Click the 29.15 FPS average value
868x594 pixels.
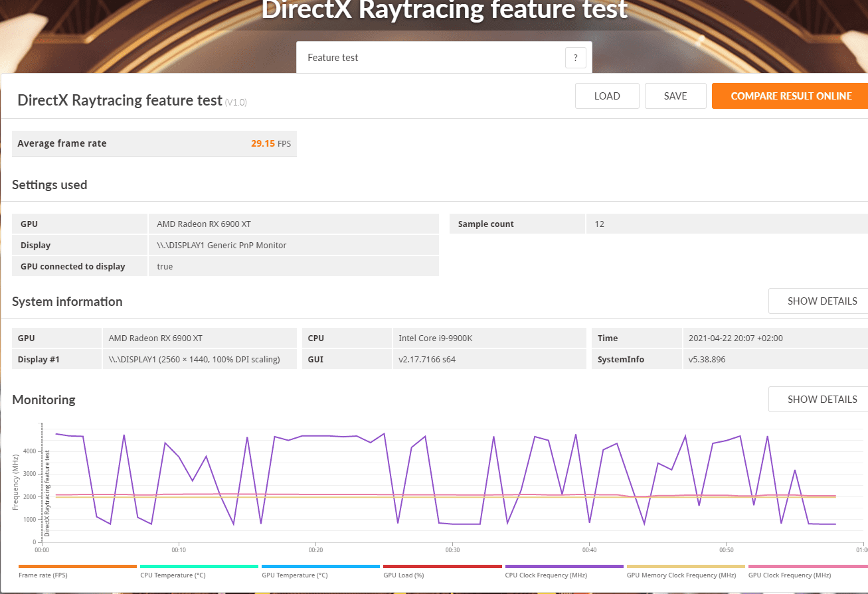tap(270, 143)
